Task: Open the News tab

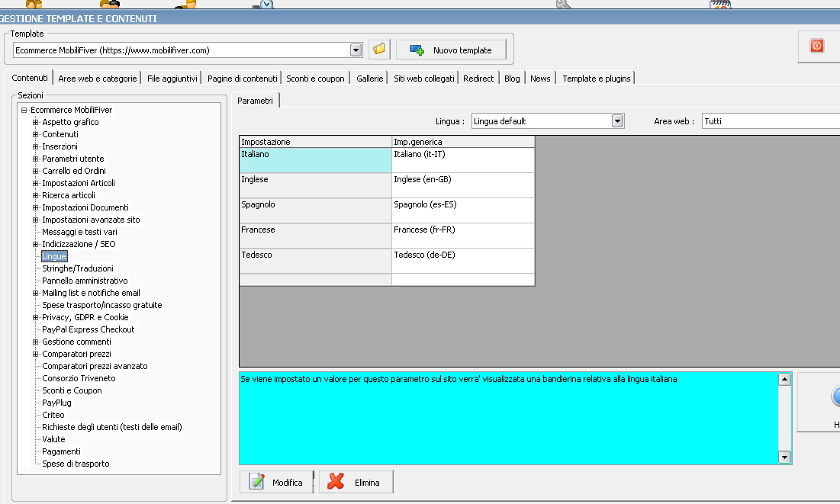Action: point(540,79)
